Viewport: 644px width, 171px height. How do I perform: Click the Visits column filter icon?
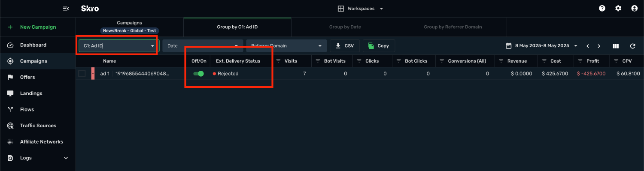click(278, 61)
